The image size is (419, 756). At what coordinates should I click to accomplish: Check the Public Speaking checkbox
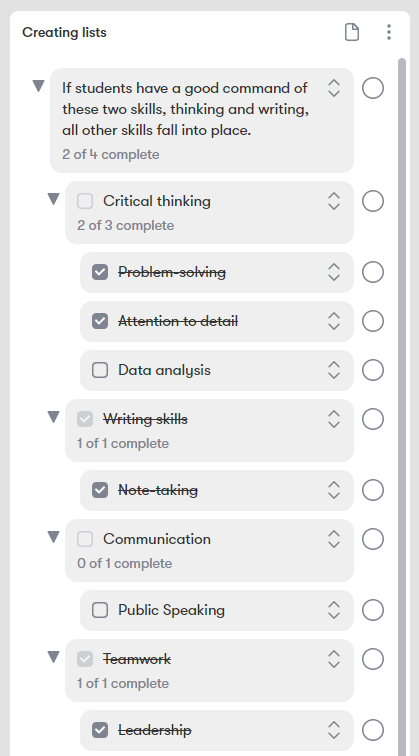(100, 610)
